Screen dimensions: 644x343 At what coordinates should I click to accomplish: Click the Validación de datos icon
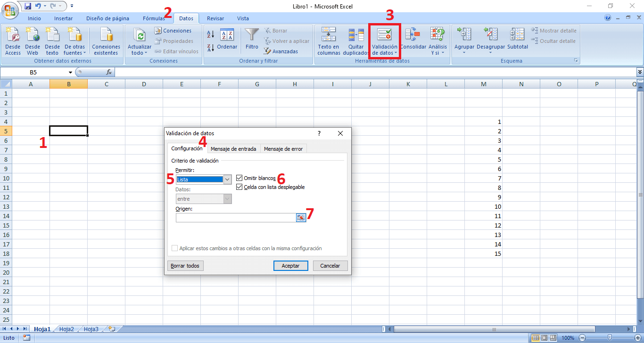385,34
